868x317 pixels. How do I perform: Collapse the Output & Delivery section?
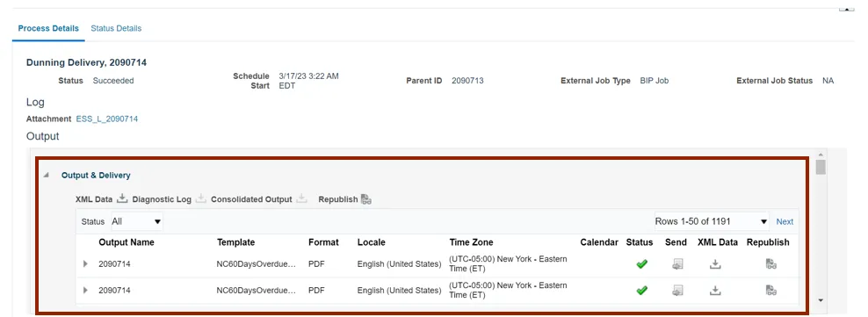click(47, 176)
